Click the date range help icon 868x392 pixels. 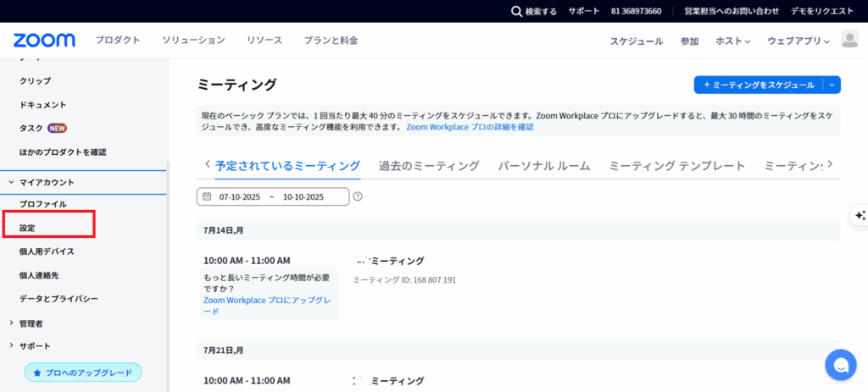(358, 196)
